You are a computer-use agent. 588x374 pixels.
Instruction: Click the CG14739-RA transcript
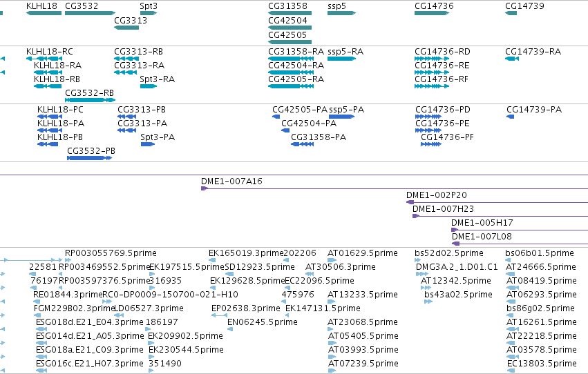512,59
